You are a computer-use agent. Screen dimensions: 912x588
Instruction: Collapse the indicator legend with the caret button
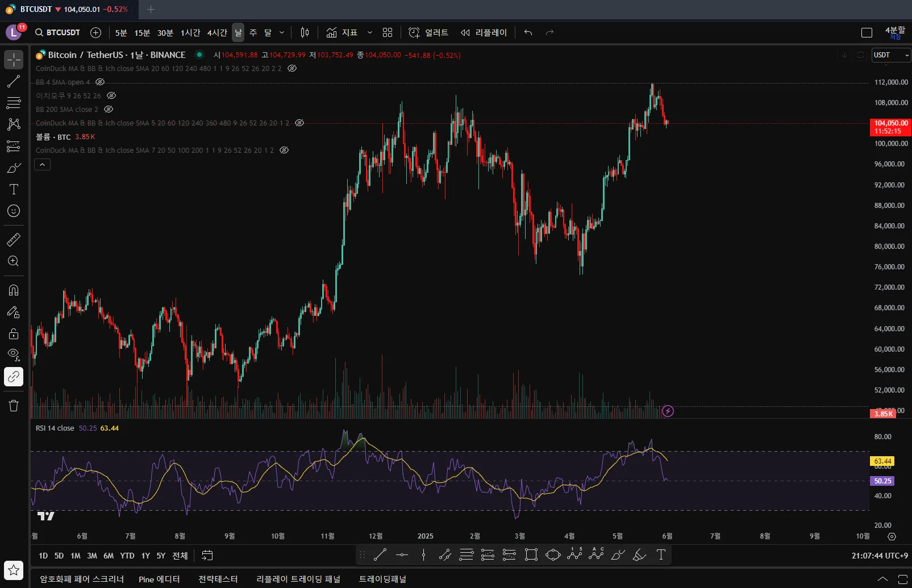(43, 165)
